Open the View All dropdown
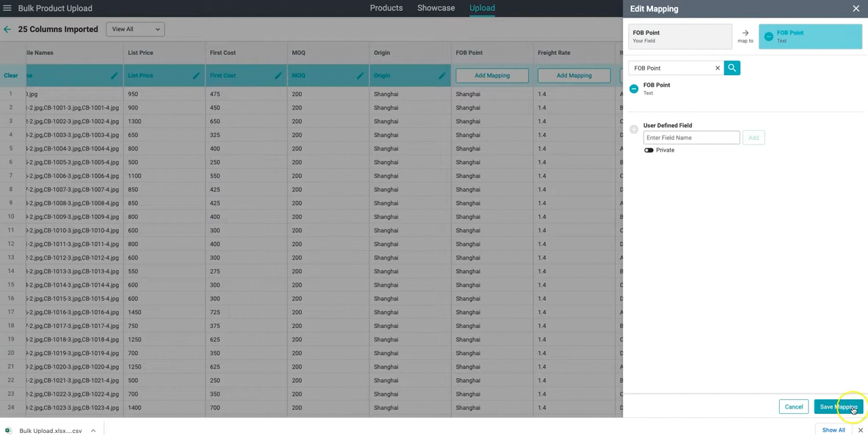This screenshot has height=435, width=868. tap(136, 29)
